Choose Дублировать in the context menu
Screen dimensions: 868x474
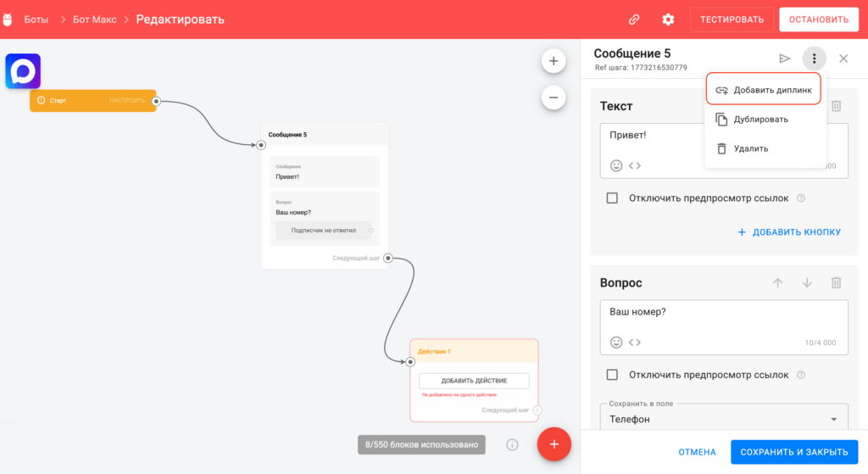point(760,120)
